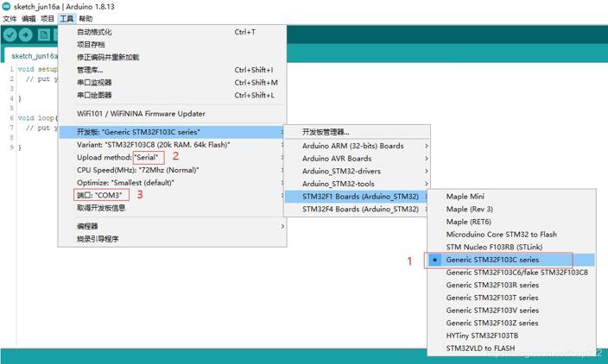The height and width of the screenshot is (364, 608).
Task: Expand the Variant STM32F103C8 submenu
Action: [172, 145]
